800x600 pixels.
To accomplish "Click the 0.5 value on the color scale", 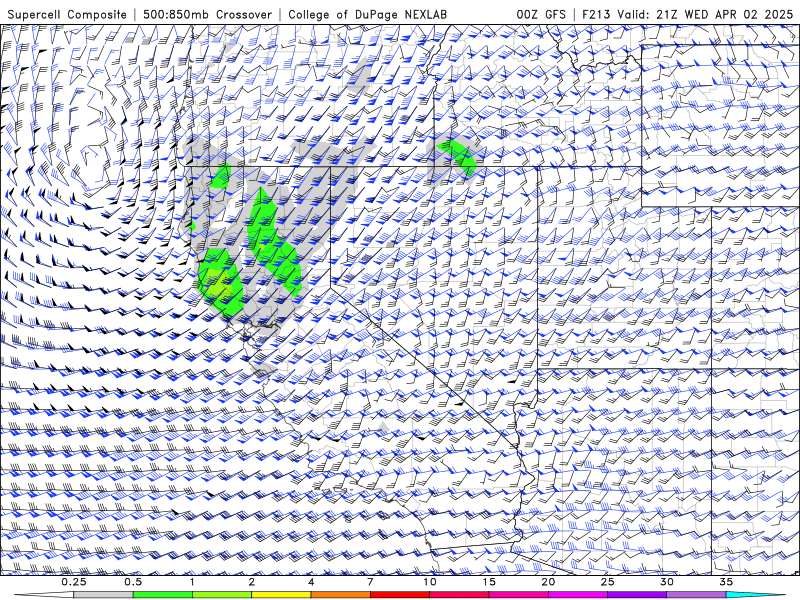I will click(x=133, y=582).
